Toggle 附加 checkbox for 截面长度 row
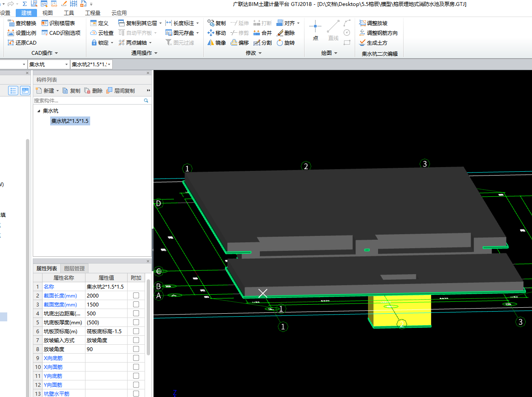The height and width of the screenshot is (397, 532). pyautogui.click(x=136, y=295)
